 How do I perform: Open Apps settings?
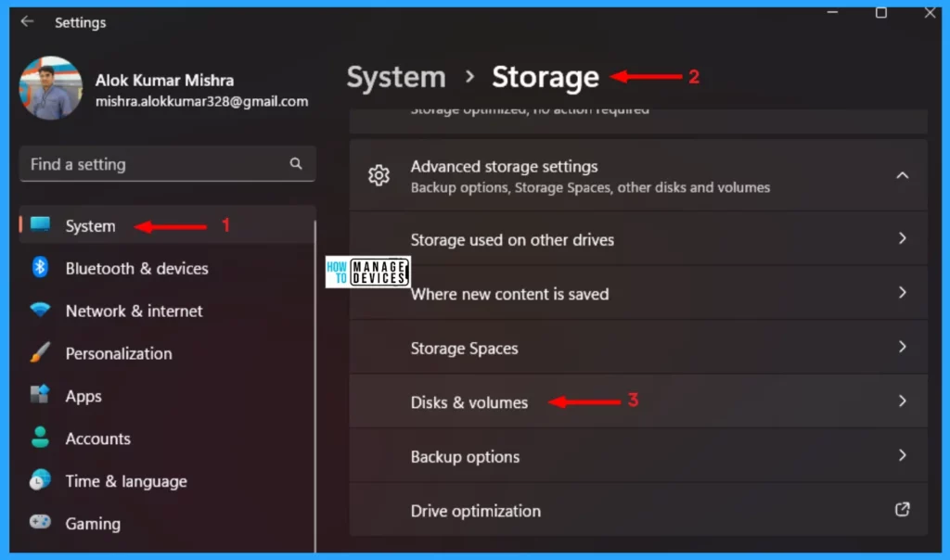point(83,397)
